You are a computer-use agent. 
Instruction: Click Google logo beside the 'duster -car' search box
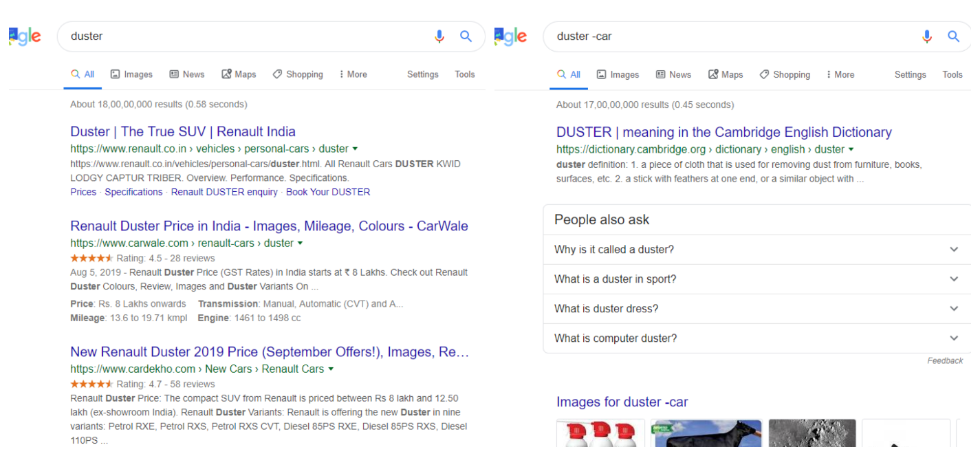coord(511,36)
